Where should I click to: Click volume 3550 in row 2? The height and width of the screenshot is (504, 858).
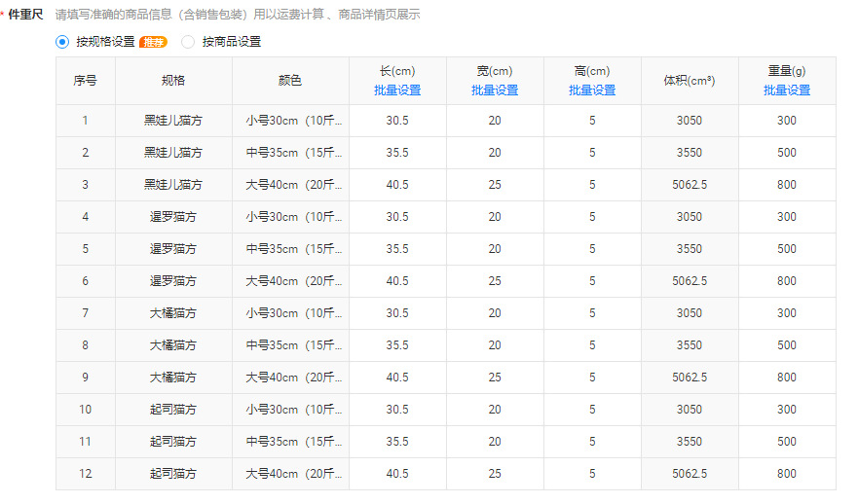click(x=690, y=153)
